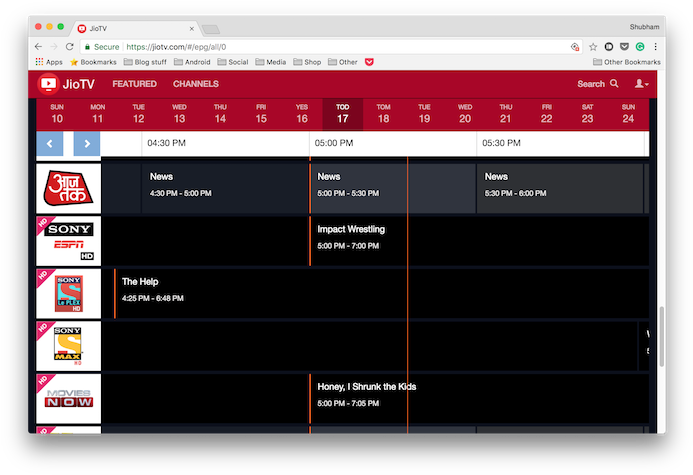Select the Aaj Tak channel logo
693x475 pixels.
tap(68, 189)
